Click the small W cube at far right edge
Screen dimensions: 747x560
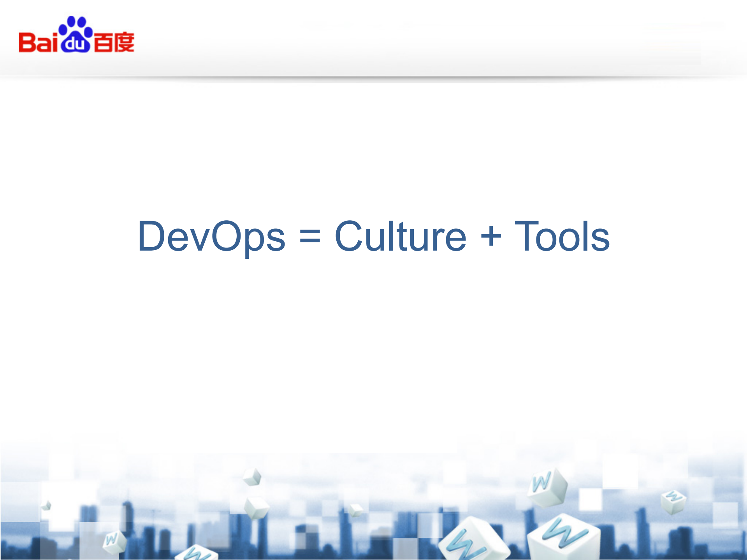coord(674,502)
